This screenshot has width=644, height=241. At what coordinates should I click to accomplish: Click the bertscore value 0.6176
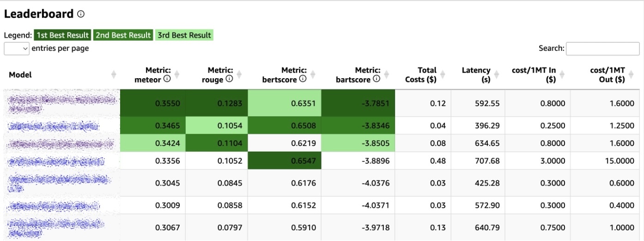pyautogui.click(x=304, y=183)
